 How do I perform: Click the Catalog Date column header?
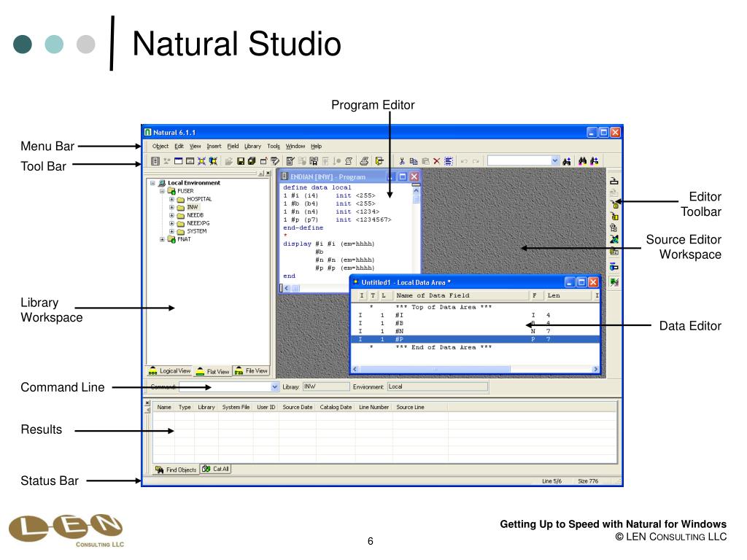[336, 407]
